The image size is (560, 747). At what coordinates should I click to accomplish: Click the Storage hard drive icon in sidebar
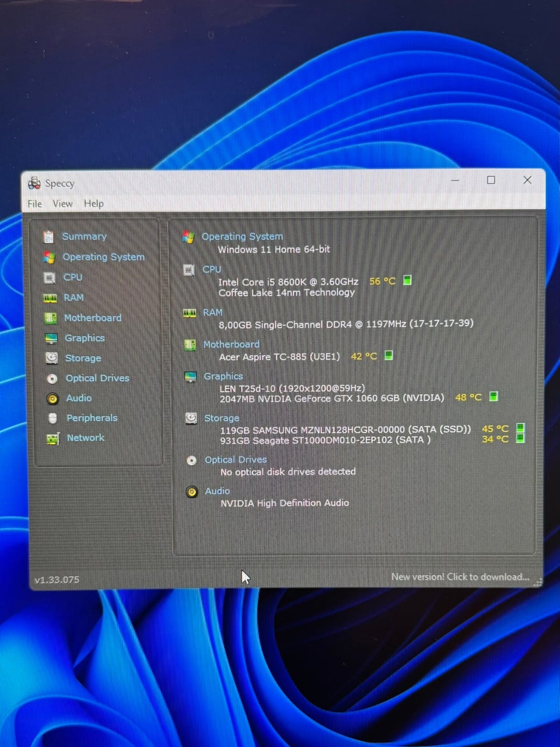click(x=52, y=358)
